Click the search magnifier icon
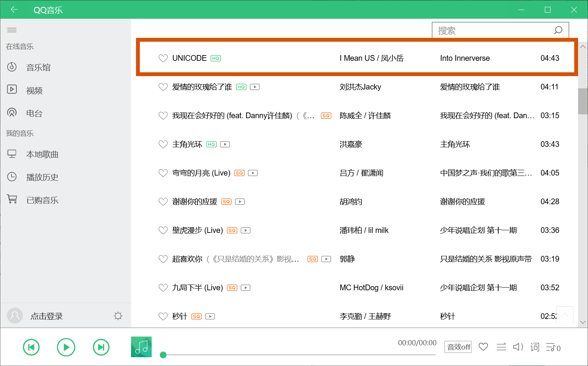This screenshot has height=366, width=588. pos(558,30)
